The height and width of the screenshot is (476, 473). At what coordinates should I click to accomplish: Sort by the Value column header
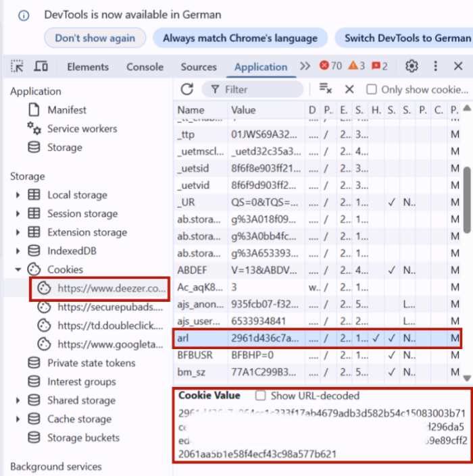click(x=266, y=110)
